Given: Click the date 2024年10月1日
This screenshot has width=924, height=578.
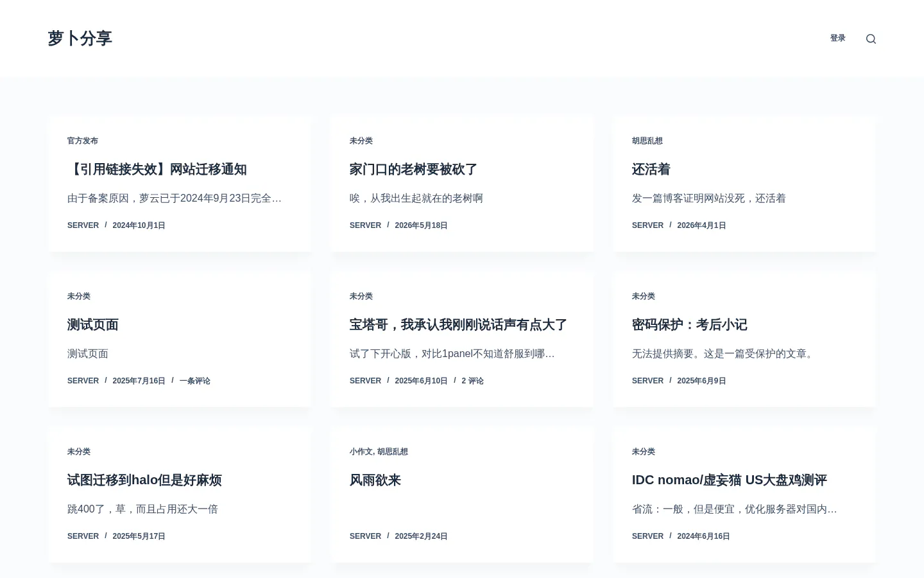Looking at the screenshot, I should 139,225.
